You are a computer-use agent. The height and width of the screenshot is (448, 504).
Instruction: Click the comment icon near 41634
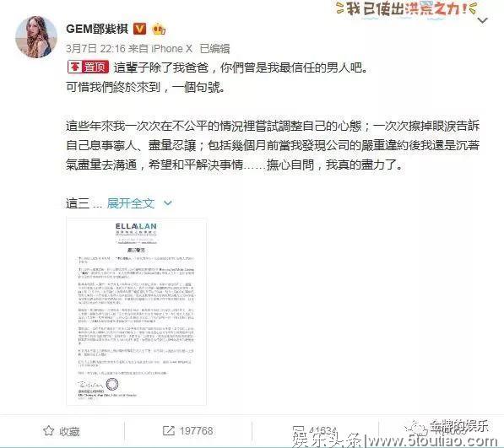click(298, 430)
